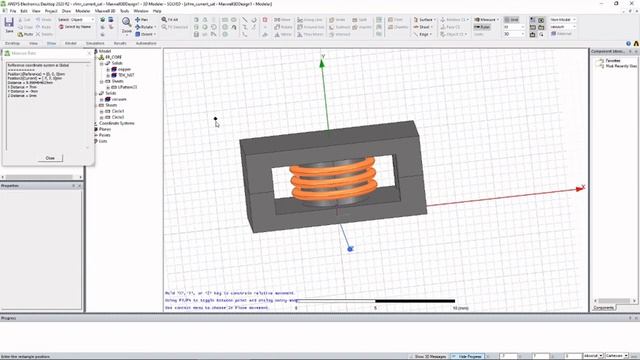Click the draw rectangle tool
The image size is (640, 360).
[225, 20]
